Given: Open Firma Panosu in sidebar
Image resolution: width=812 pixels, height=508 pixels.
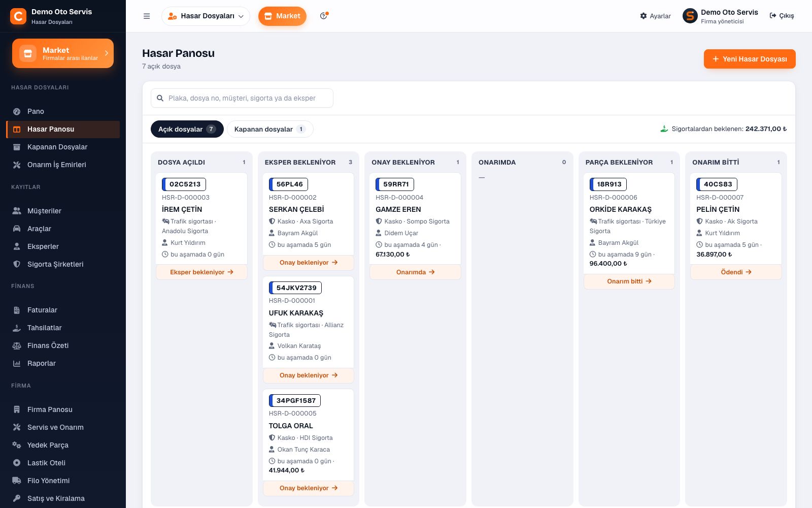Looking at the screenshot, I should click(x=63, y=409).
